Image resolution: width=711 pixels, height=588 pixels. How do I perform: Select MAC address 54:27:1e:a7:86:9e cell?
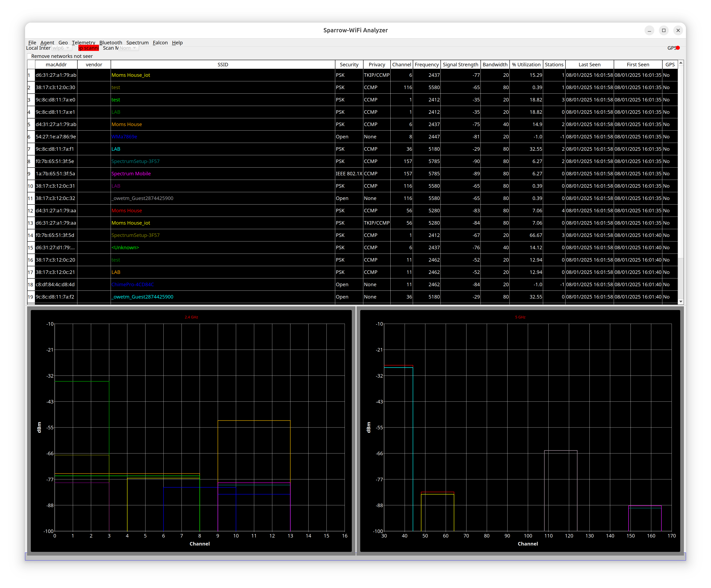pyautogui.click(x=56, y=137)
